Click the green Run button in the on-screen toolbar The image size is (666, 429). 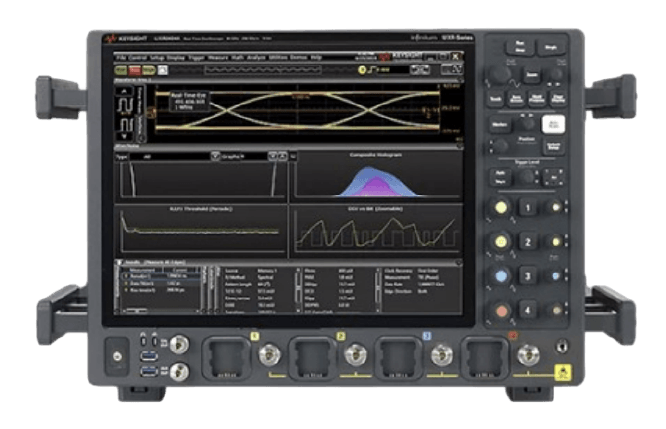(x=121, y=70)
